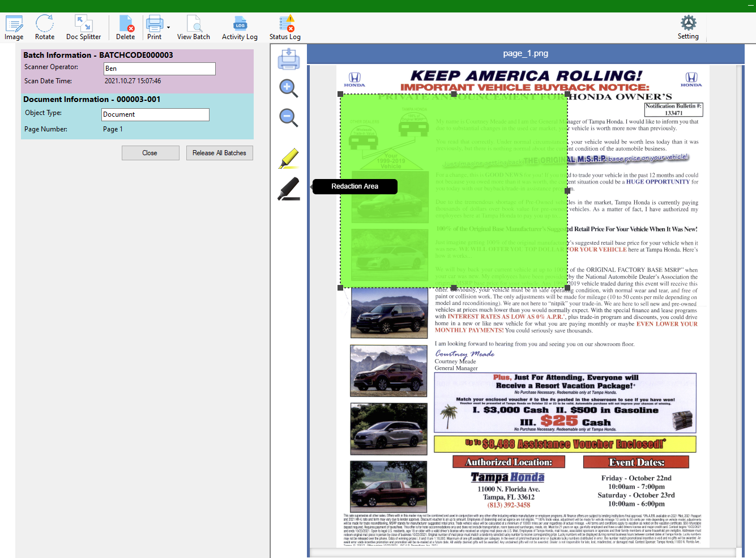Open the Doc Splitter tool

coord(83,28)
